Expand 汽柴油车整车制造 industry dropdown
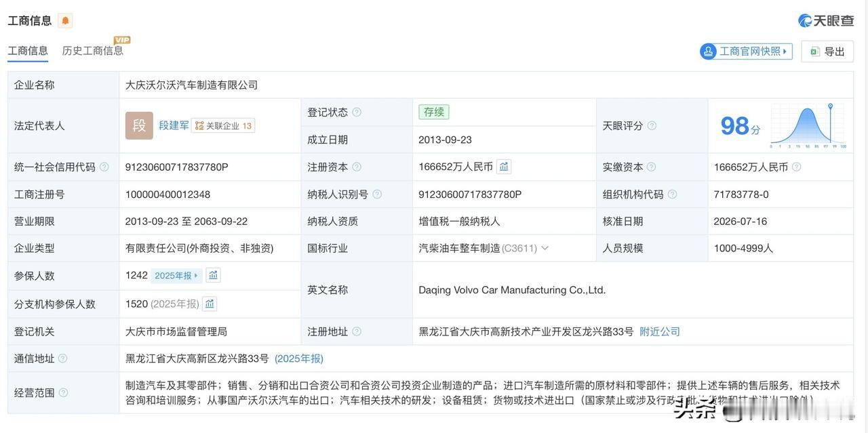 [x=545, y=248]
